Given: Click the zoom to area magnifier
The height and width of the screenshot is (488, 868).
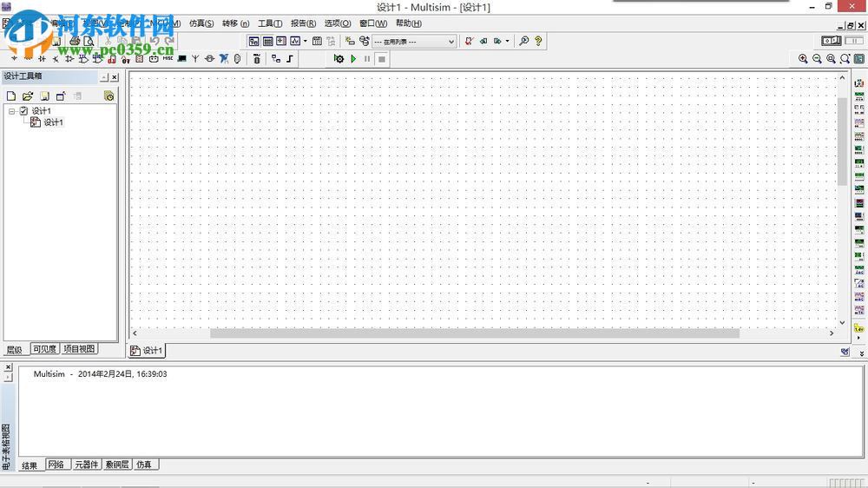Looking at the screenshot, I should click(x=831, y=59).
